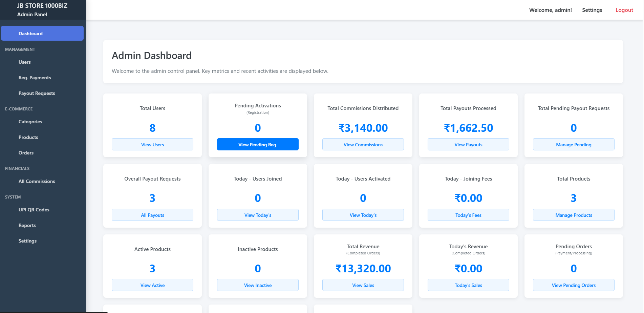
Task: Open All Commissions under Financials
Action: [x=37, y=181]
